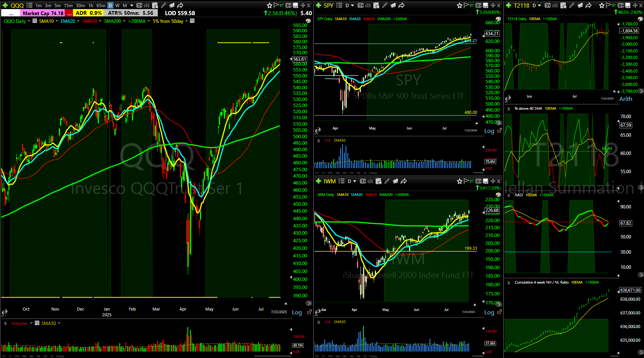Viewport: 644px width, 358px height.
Task: Click the IWM chart list menu icon
Action: pos(342,181)
